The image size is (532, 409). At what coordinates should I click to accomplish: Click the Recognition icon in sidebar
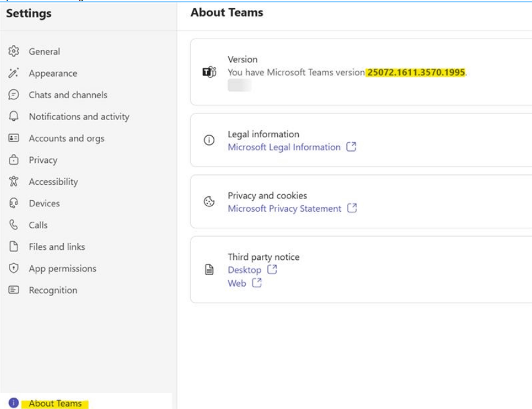(14, 290)
